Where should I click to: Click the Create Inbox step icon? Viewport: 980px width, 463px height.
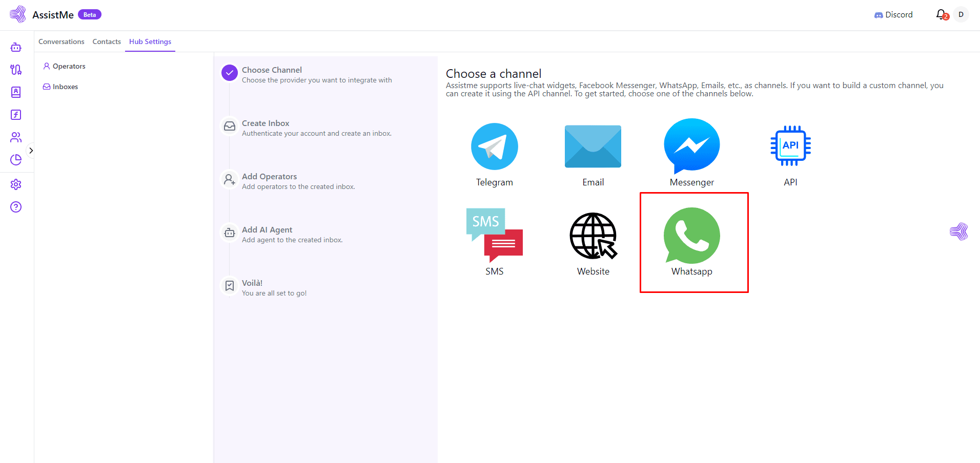[230, 126]
